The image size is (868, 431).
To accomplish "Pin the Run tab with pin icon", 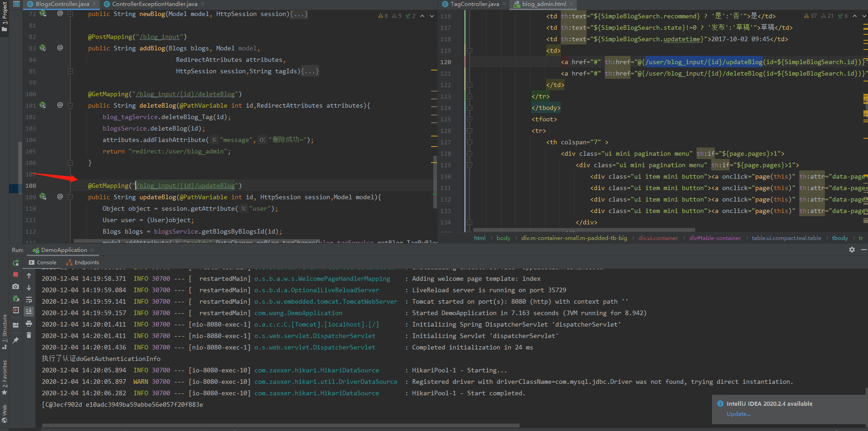I will pyautogui.click(x=16, y=340).
